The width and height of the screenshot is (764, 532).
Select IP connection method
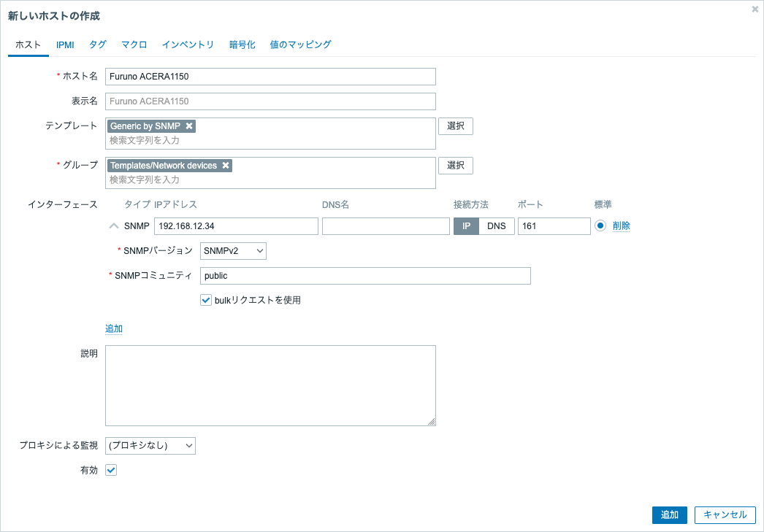(466, 226)
